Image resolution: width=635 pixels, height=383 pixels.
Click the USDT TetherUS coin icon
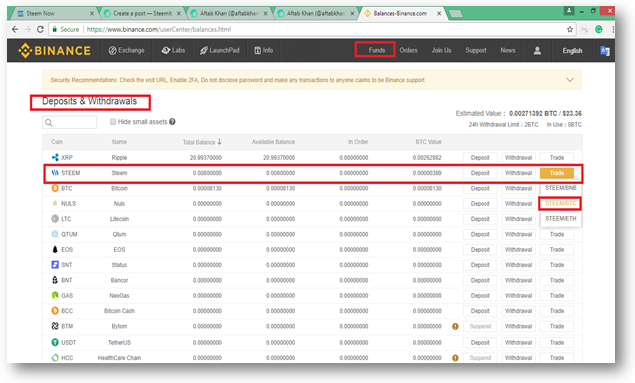[x=55, y=342]
